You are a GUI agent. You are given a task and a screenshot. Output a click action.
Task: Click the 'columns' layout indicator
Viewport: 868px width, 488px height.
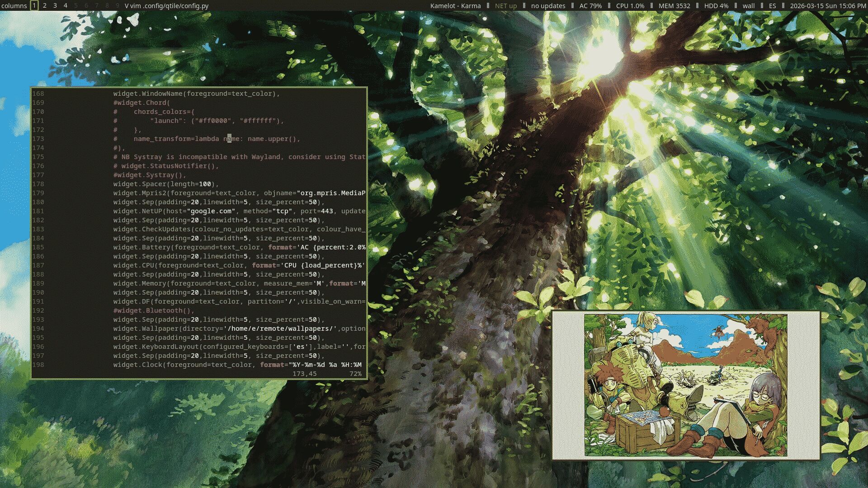tap(14, 6)
